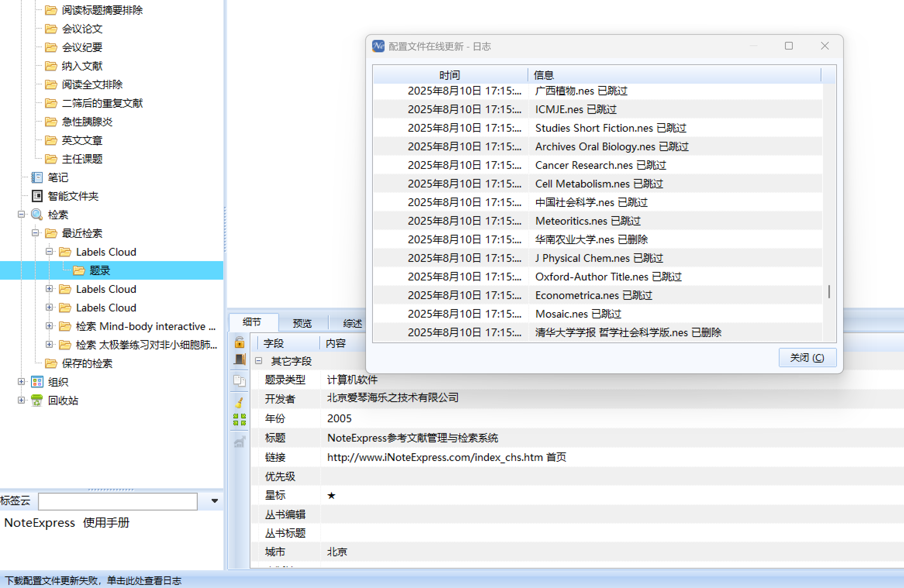
Task: Click the open-door exit icon in detail toolbar
Action: [240, 359]
